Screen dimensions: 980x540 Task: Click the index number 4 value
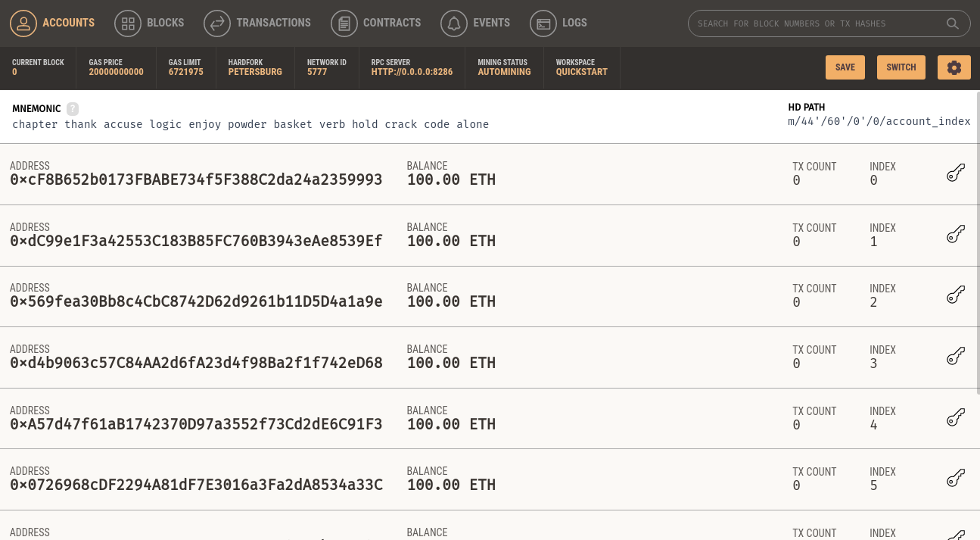(873, 425)
